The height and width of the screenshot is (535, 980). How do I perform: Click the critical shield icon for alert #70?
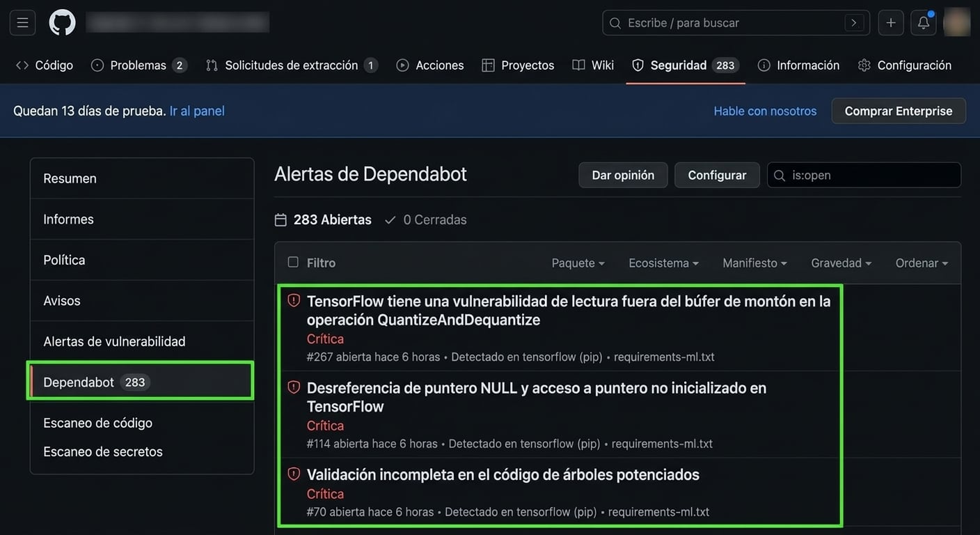294,474
